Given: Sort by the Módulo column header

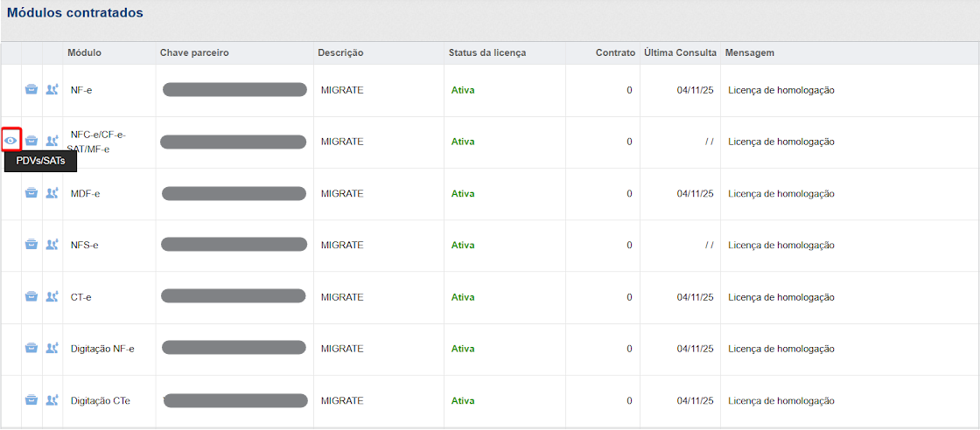Looking at the screenshot, I should coord(85,52).
